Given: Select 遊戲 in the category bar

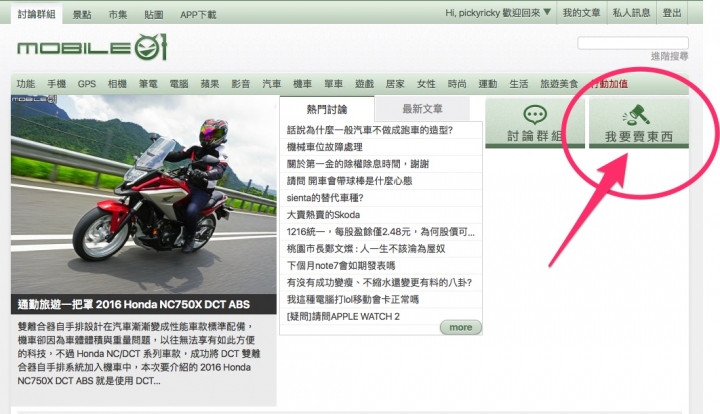Looking at the screenshot, I should pyautogui.click(x=365, y=84).
